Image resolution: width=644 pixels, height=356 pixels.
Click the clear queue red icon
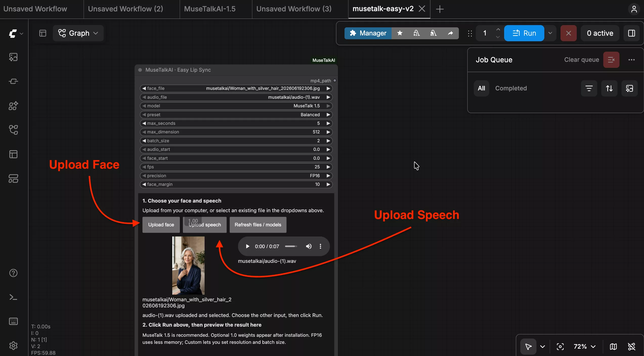tap(611, 60)
